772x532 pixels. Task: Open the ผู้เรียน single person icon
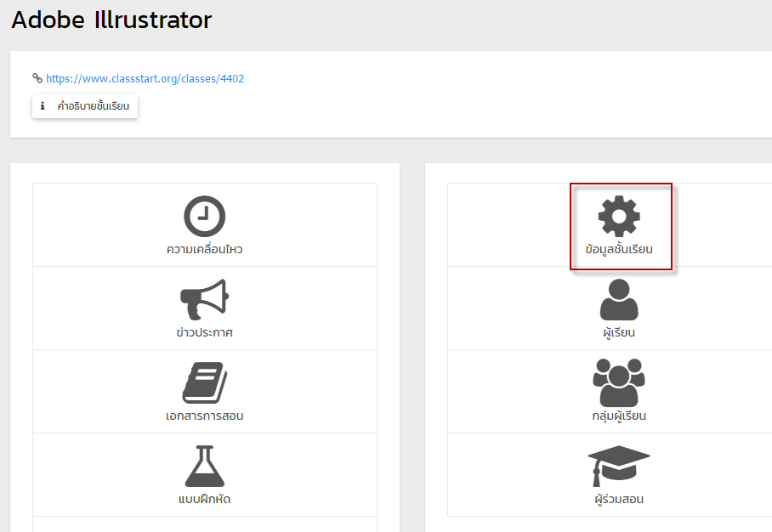[619, 299]
